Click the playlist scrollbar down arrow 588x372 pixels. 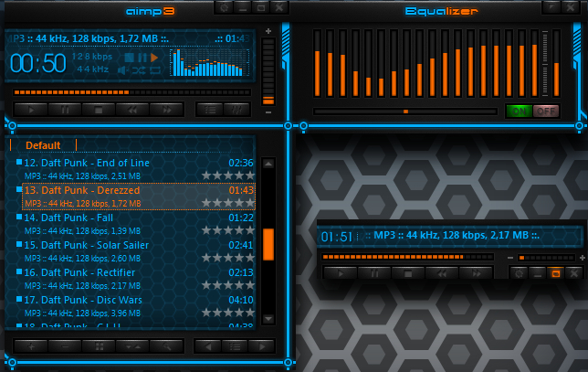point(268,319)
